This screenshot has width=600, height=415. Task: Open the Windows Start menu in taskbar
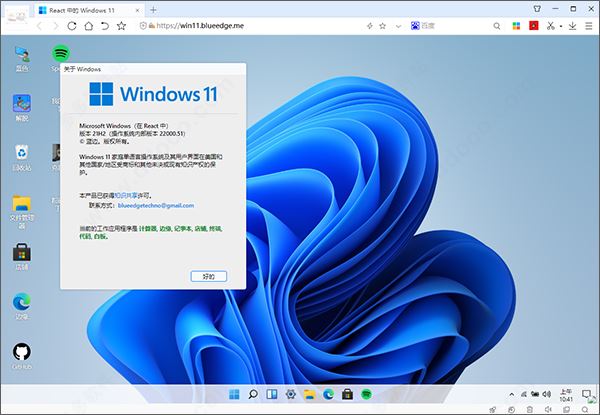pyautogui.click(x=234, y=394)
